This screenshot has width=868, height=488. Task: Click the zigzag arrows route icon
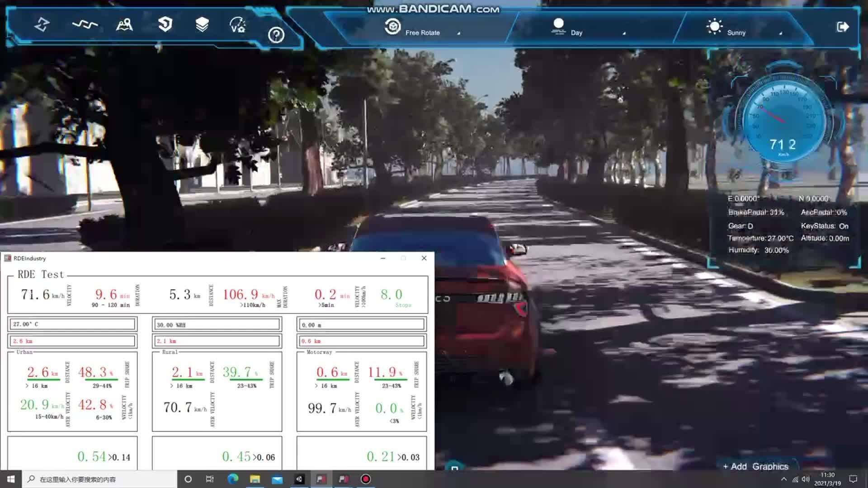click(42, 24)
